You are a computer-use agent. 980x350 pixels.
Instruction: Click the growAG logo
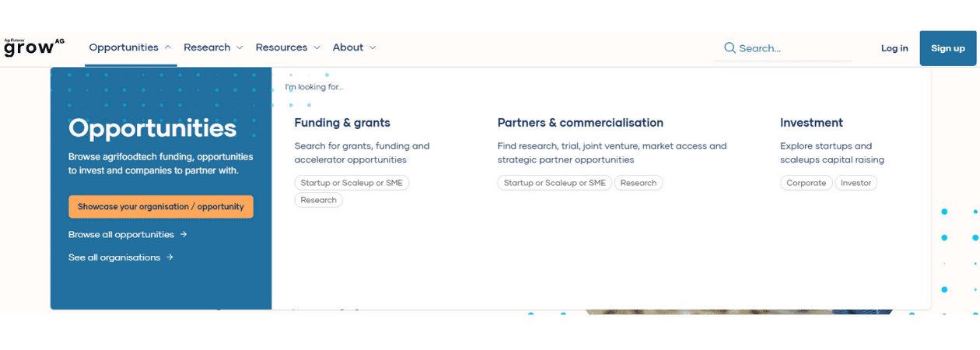coord(34,47)
